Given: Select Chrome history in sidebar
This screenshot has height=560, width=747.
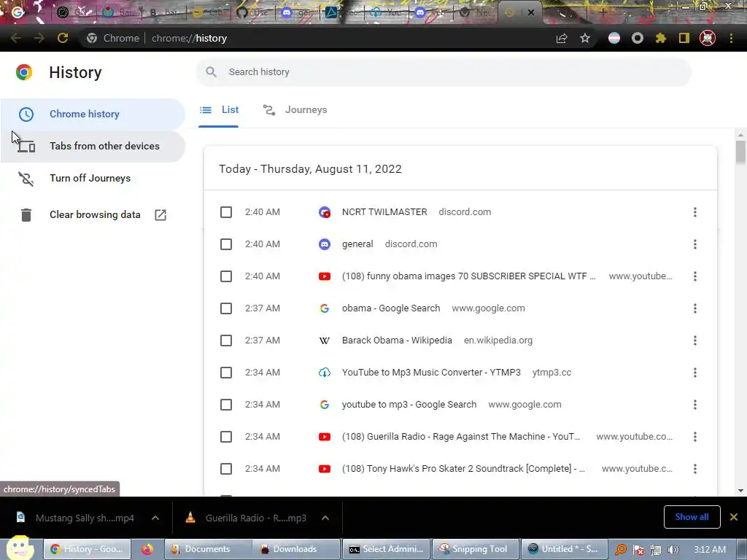Looking at the screenshot, I should coord(93,114).
